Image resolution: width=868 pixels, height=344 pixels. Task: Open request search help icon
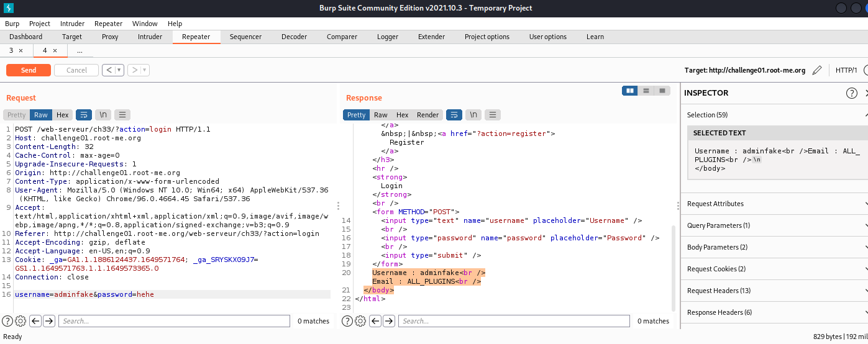click(7, 321)
